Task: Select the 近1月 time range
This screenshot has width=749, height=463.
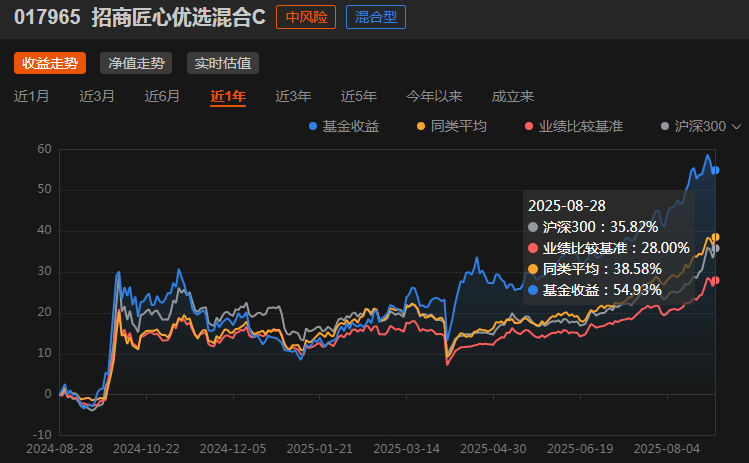Action: (x=32, y=97)
